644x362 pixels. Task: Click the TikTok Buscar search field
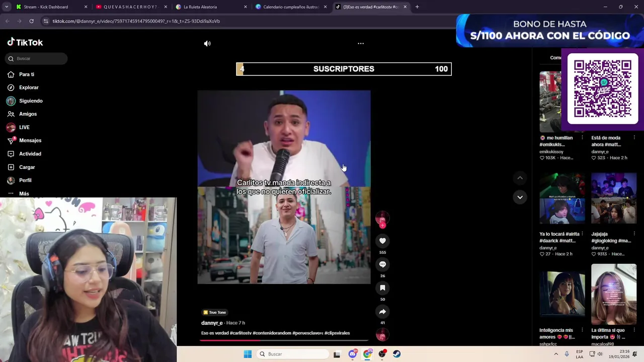click(x=36, y=59)
